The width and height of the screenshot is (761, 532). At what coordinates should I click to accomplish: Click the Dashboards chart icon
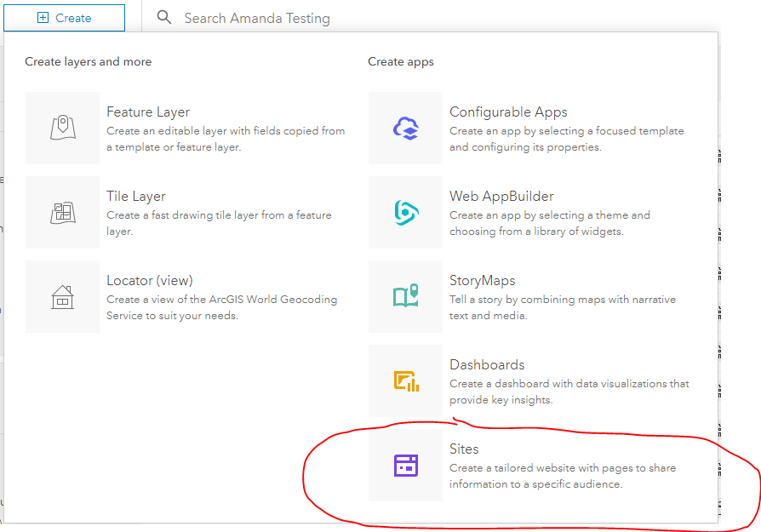tap(406, 381)
